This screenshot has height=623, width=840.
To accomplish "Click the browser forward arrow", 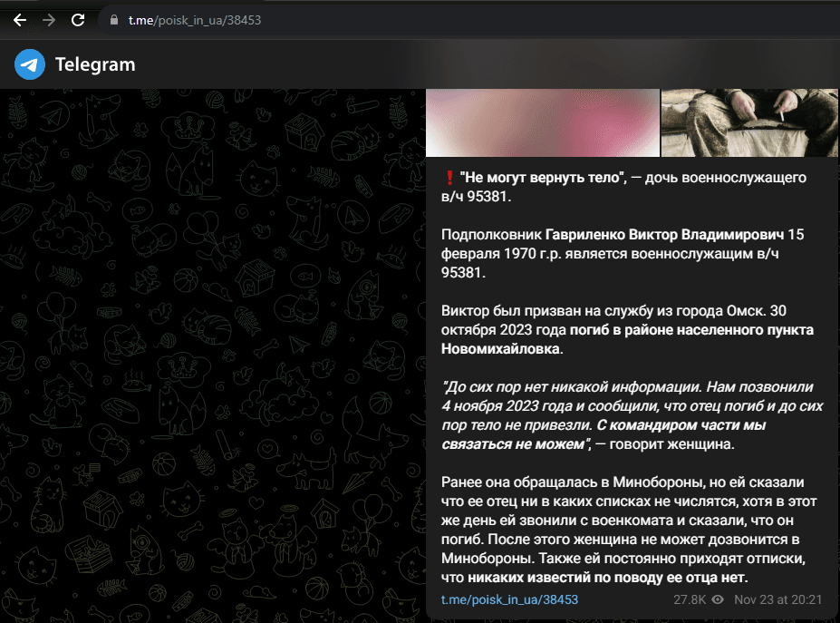I will [x=49, y=20].
